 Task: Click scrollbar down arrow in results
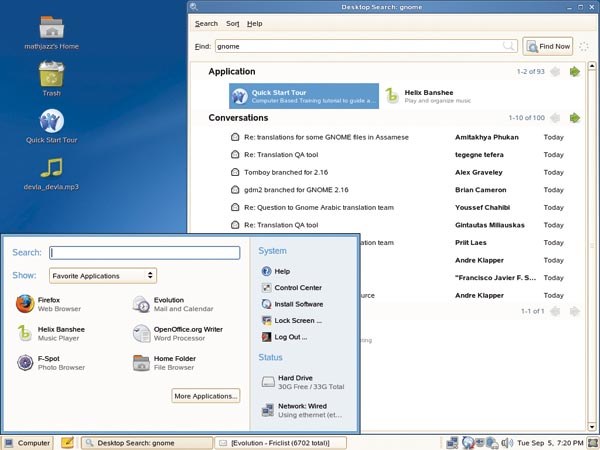click(x=592, y=427)
